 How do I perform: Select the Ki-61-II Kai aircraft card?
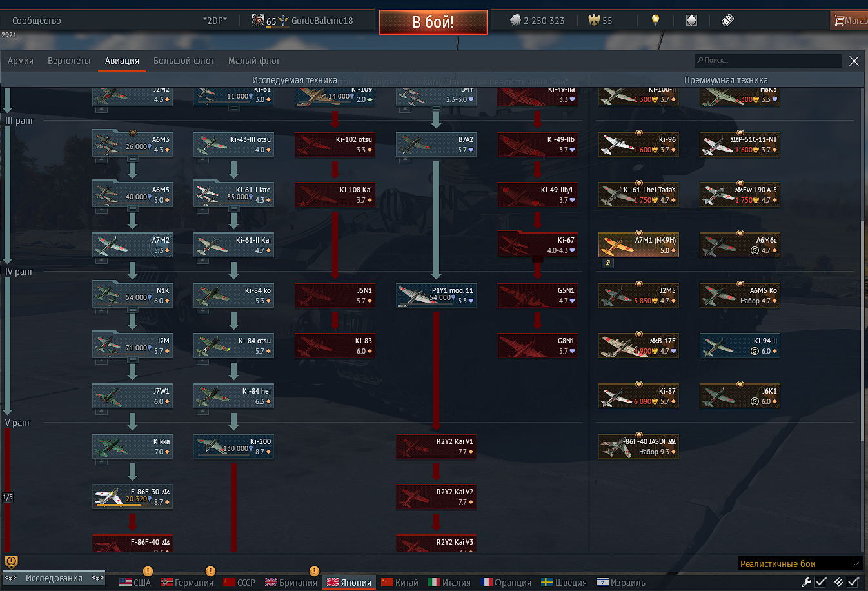pyautogui.click(x=233, y=245)
